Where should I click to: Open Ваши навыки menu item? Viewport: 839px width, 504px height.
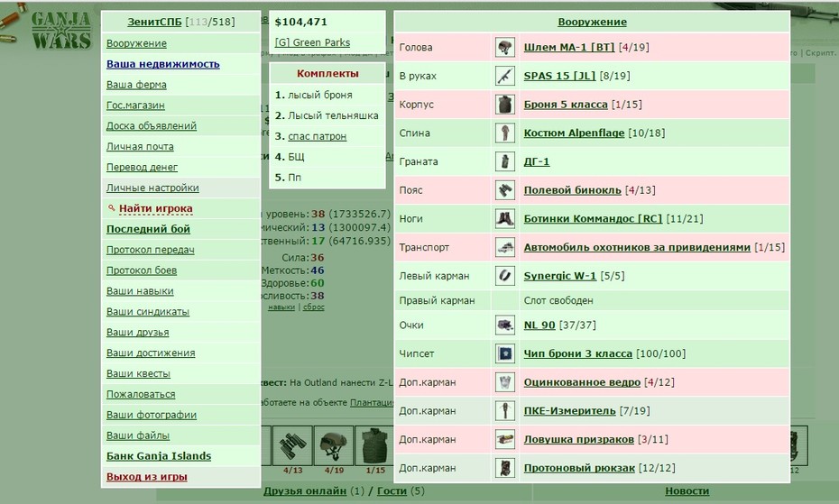(x=140, y=291)
